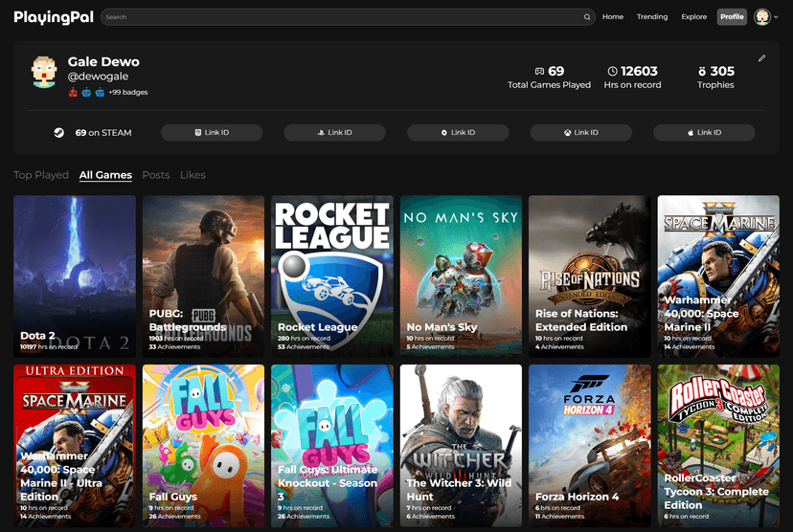Click Rocket League's 53 Achievements text
The height and width of the screenshot is (532, 793).
304,347
